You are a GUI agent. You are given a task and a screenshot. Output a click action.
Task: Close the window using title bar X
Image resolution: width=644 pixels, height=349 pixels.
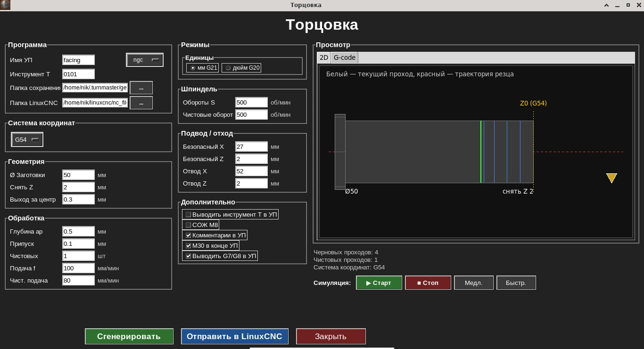638,5
